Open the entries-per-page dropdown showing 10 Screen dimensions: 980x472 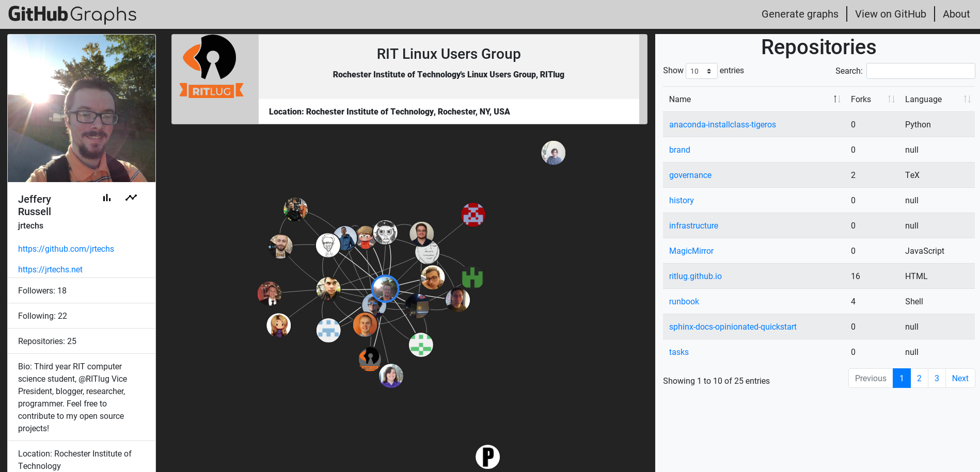(701, 71)
